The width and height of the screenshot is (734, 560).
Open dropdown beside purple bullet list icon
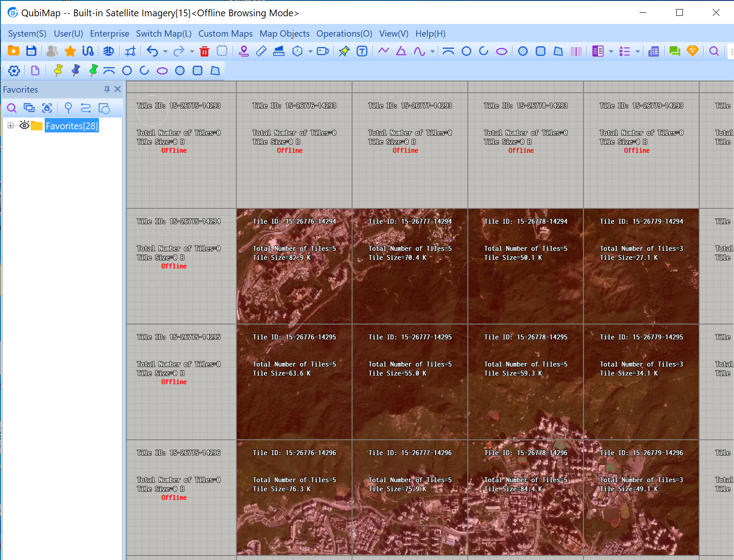click(x=638, y=52)
